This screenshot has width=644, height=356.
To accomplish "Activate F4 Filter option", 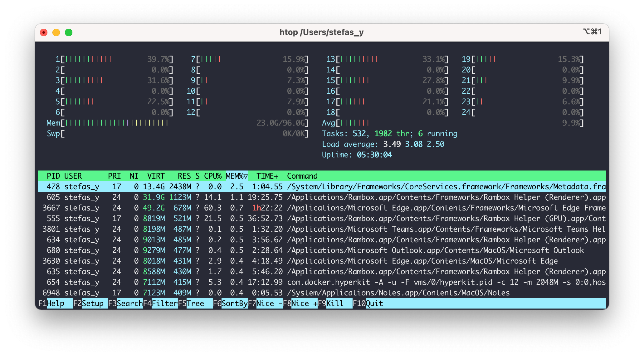I will (x=160, y=304).
